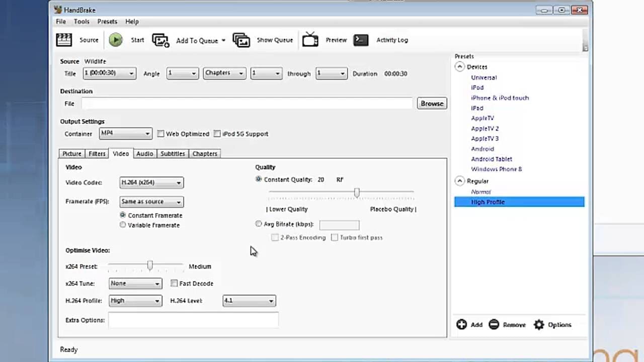Add a new preset with the plus icon
Viewport: 644px width, 362px height.
[462, 324]
